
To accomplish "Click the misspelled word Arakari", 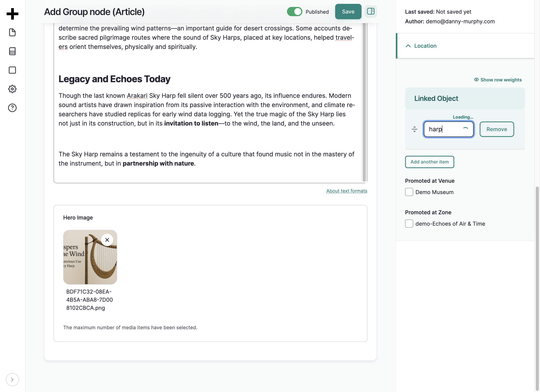I will pyautogui.click(x=137, y=96).
